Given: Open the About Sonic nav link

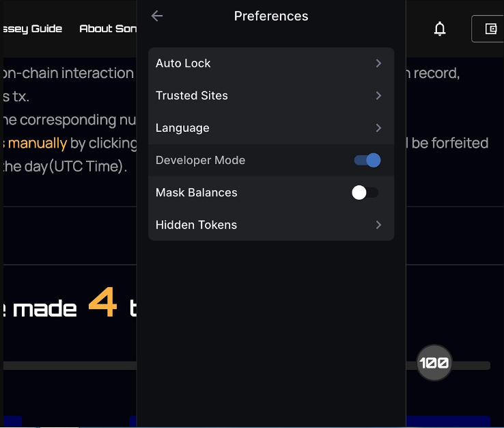Looking at the screenshot, I should 108,29.
